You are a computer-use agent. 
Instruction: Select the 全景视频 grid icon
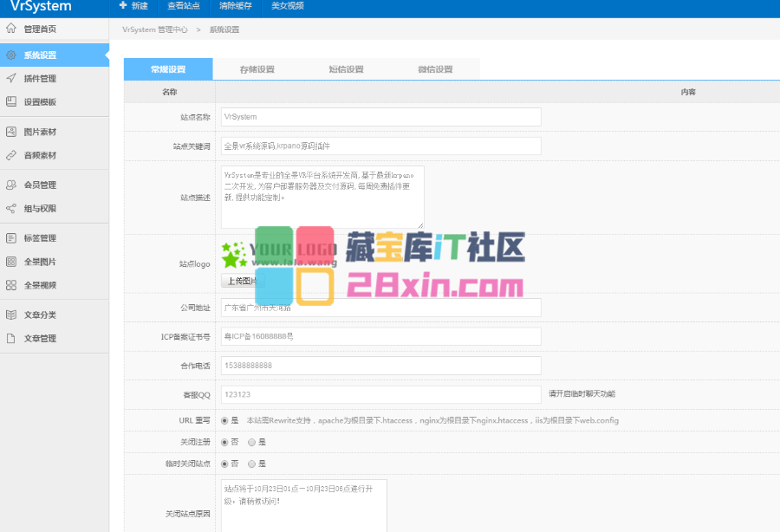tap(11, 285)
